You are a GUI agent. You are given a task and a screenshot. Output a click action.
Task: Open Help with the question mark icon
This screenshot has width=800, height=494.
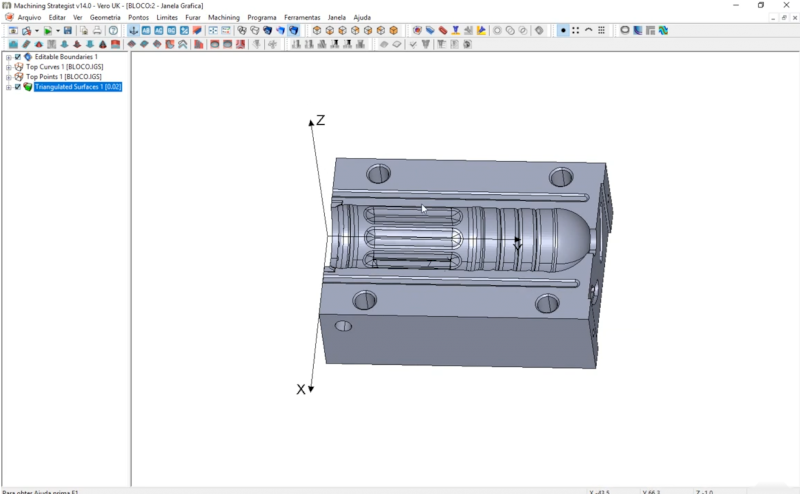(x=113, y=31)
